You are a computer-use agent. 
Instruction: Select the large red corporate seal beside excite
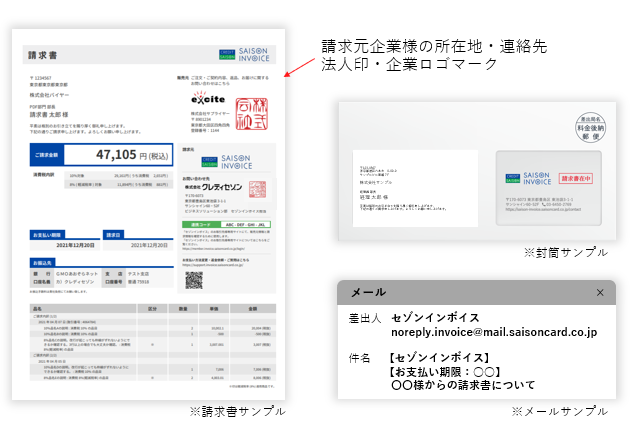coord(252,114)
